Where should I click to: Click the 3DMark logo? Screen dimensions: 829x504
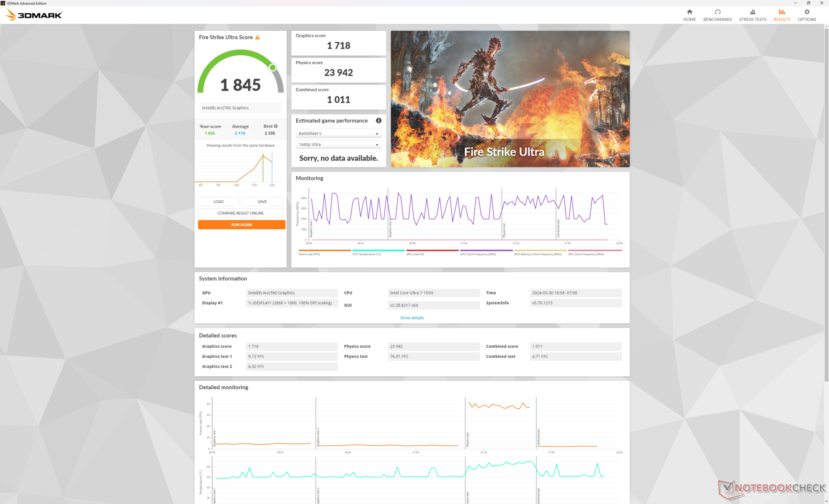pyautogui.click(x=34, y=15)
